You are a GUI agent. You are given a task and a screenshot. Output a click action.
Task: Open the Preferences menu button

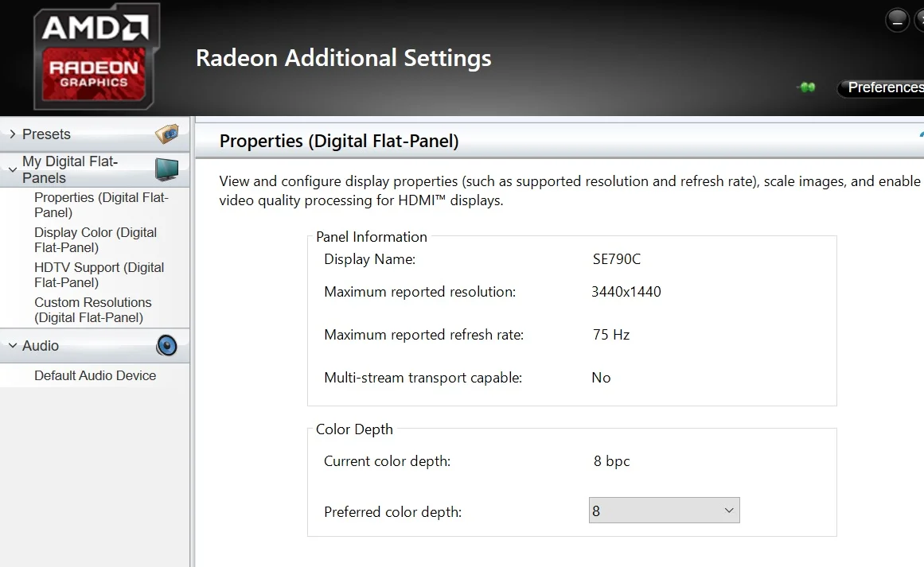881,87
